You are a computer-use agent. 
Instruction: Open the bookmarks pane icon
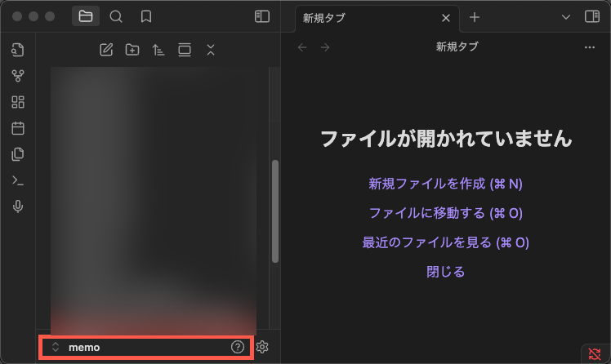tap(146, 16)
